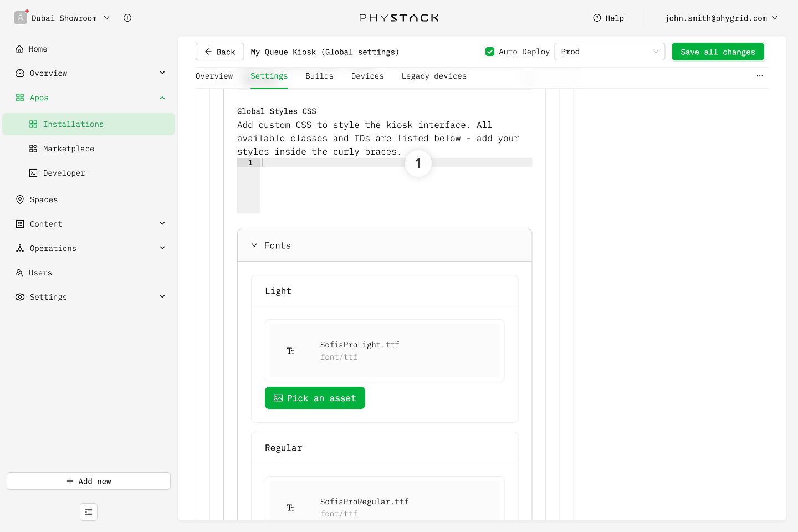This screenshot has width=798, height=532.
Task: Open the Spaces location pin icon
Action: 20,199
